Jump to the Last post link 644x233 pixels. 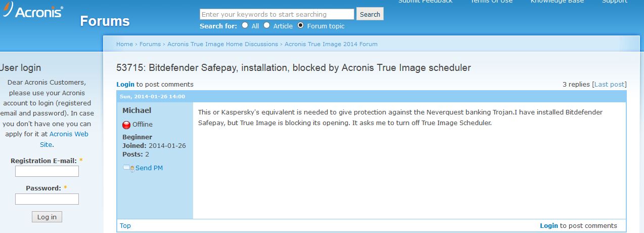[609, 85]
